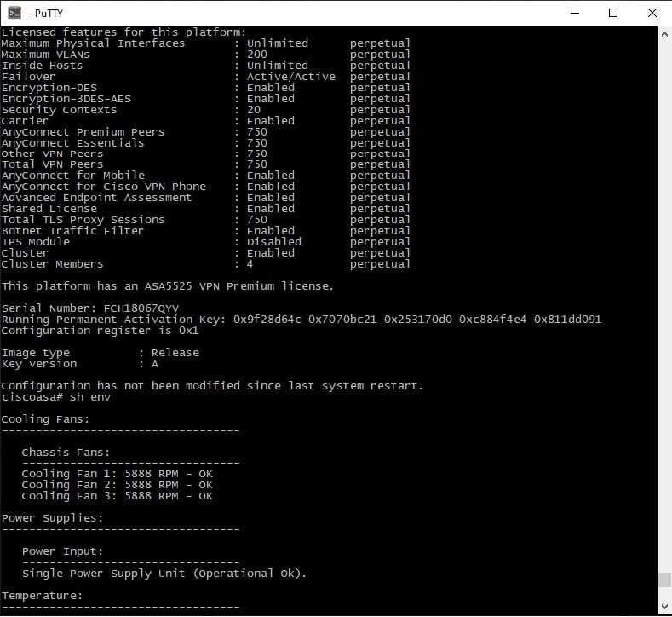Screen dimensions: 672x617
Task: Maximize the PuTTY window
Action: coord(613,13)
